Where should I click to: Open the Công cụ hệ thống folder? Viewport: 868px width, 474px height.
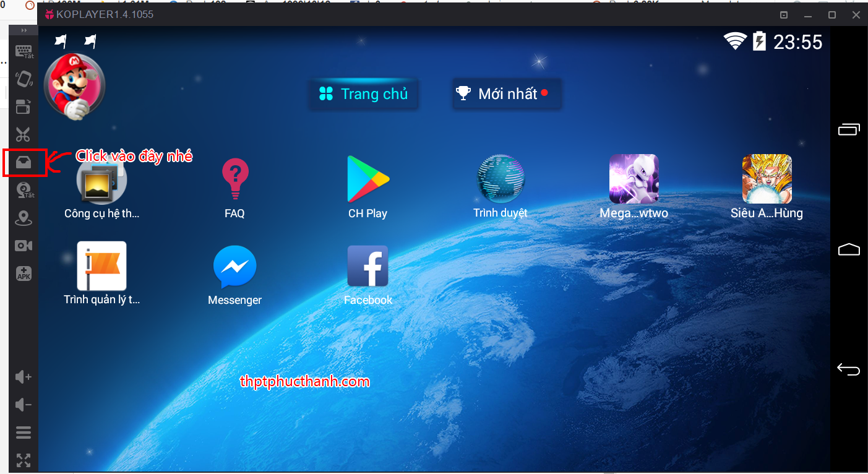(x=102, y=187)
